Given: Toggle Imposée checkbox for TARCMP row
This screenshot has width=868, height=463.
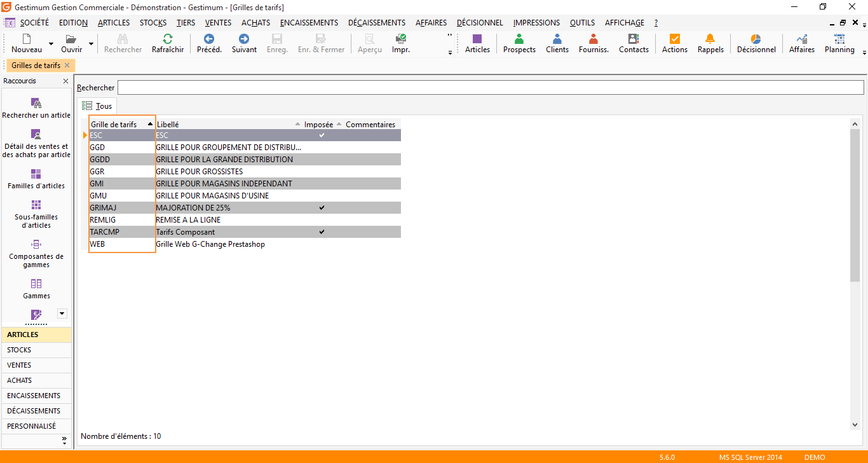Looking at the screenshot, I should [x=322, y=232].
